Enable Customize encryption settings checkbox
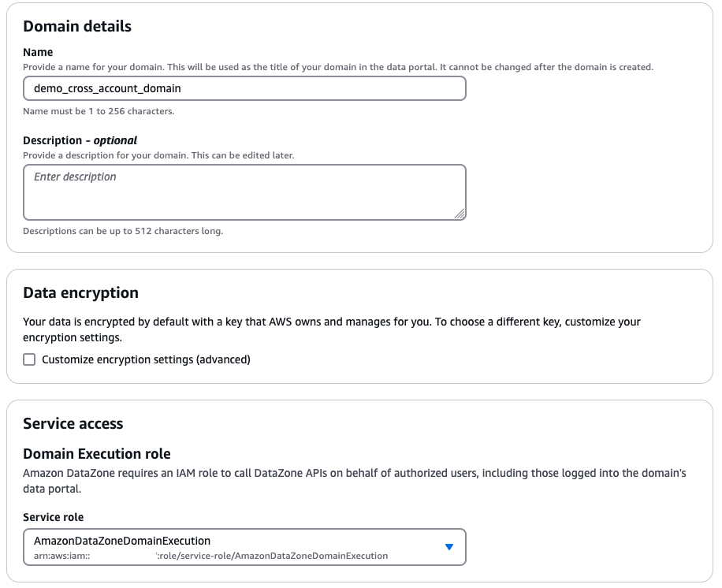Image resolution: width=722 pixels, height=588 pixels. (x=29, y=359)
